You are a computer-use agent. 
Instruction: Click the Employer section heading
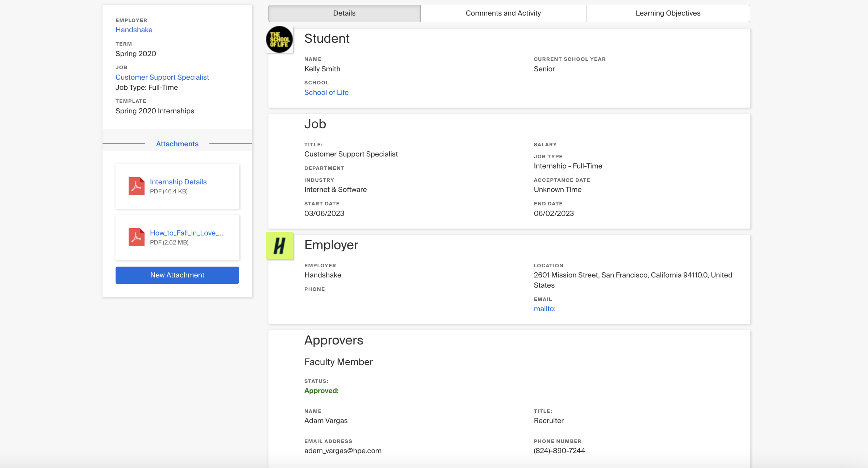click(x=331, y=245)
